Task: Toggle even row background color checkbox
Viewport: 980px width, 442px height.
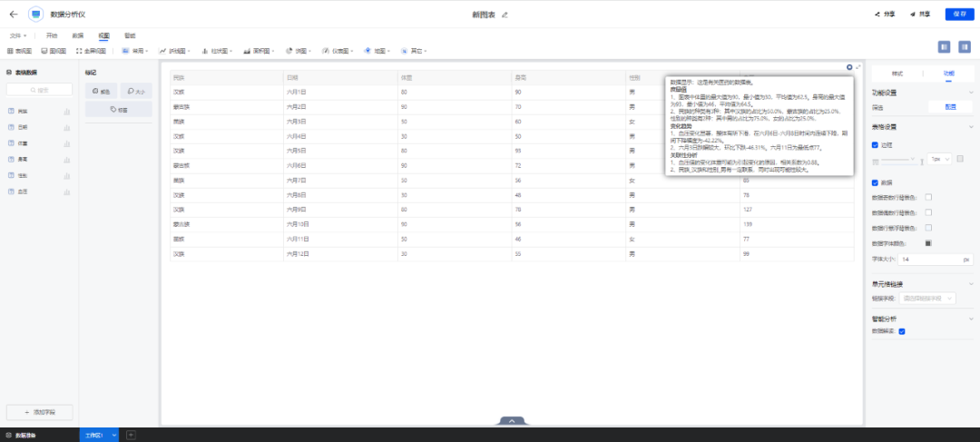Action: coord(928,212)
